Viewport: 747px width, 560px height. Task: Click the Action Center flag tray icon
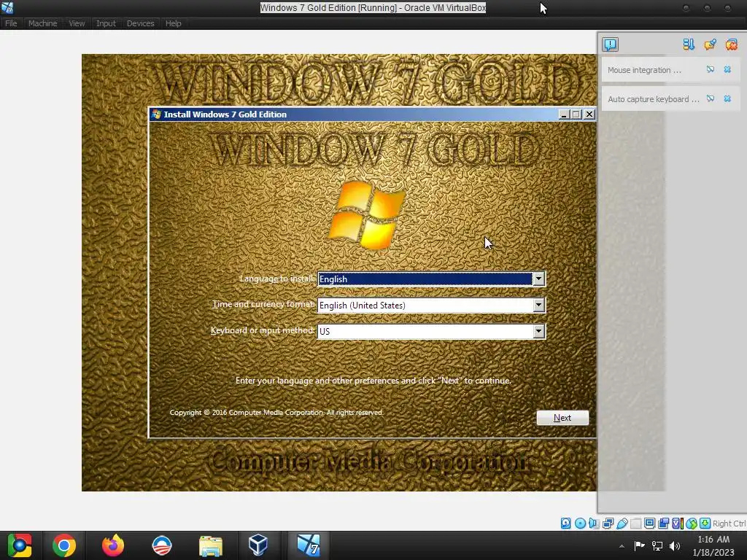[639, 545]
